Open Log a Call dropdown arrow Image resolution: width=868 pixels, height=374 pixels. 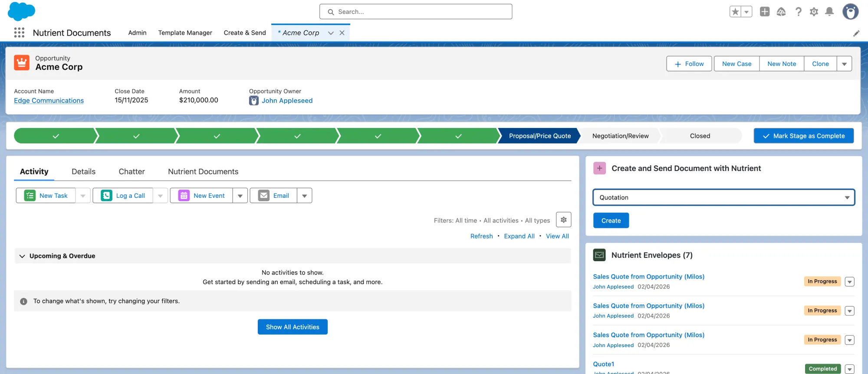pos(160,196)
